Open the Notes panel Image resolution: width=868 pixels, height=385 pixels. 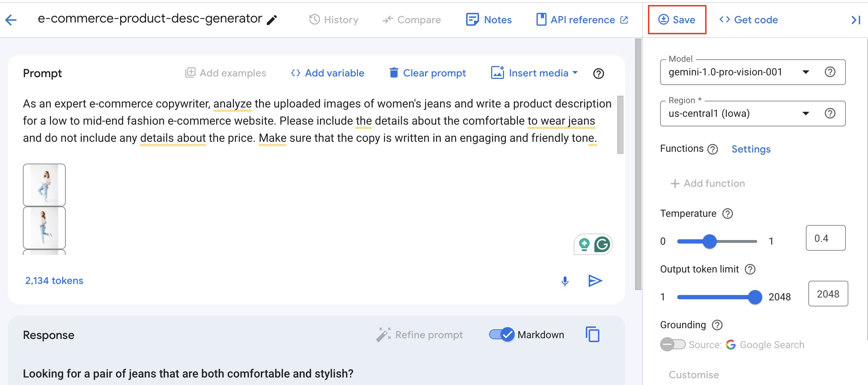tap(489, 20)
